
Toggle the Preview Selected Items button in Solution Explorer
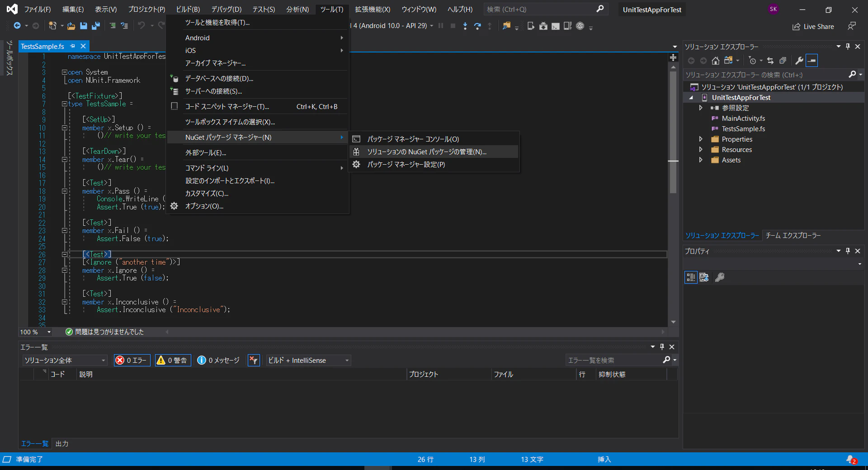click(x=812, y=61)
